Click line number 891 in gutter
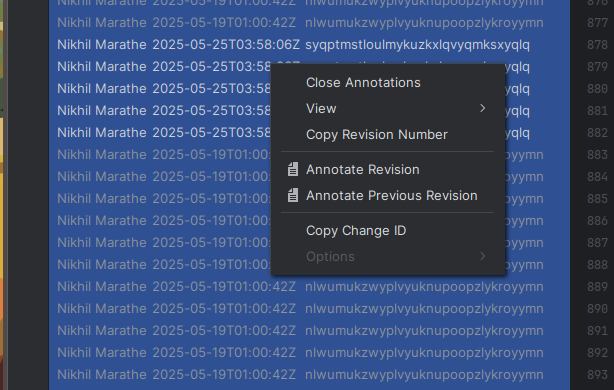This screenshot has width=614, height=390. (x=598, y=331)
